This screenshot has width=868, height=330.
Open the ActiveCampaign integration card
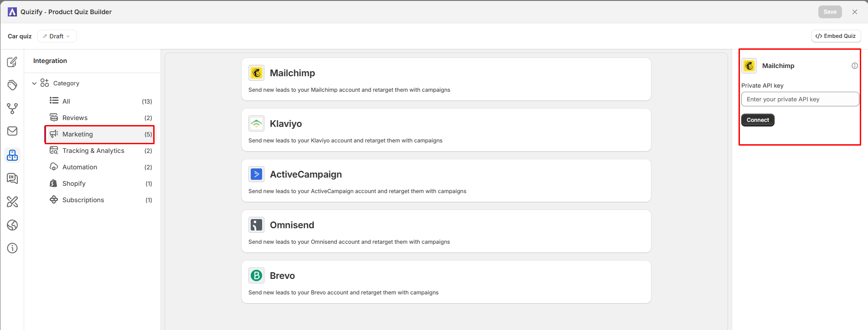446,181
